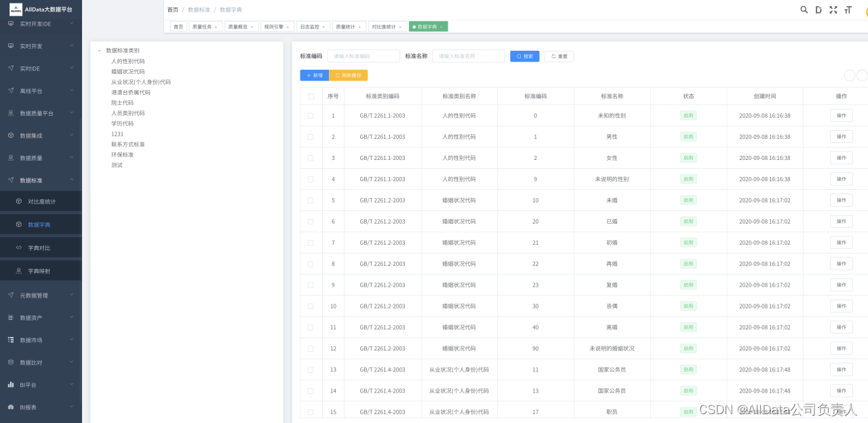Switch to the 对比度统计 tab
The height and width of the screenshot is (423, 868).
coord(387,27)
